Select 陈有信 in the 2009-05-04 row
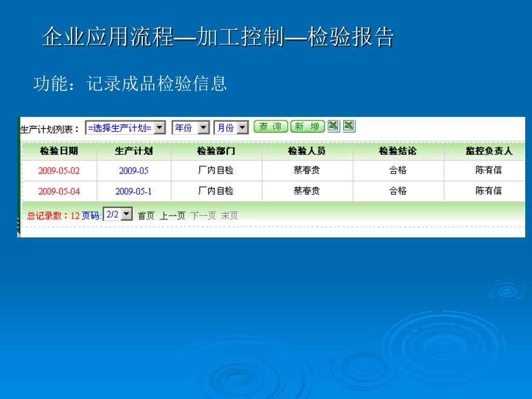This screenshot has height=399, width=532. tap(488, 191)
